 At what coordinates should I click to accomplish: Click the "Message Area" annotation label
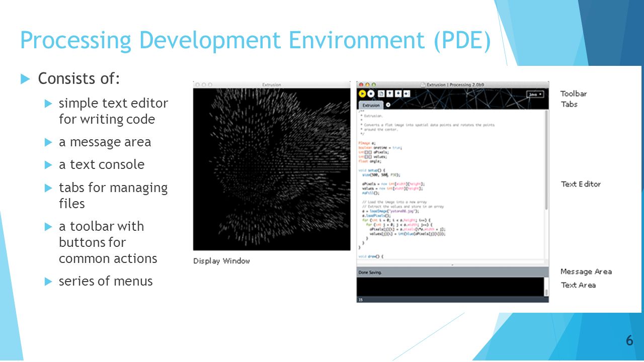coord(586,271)
